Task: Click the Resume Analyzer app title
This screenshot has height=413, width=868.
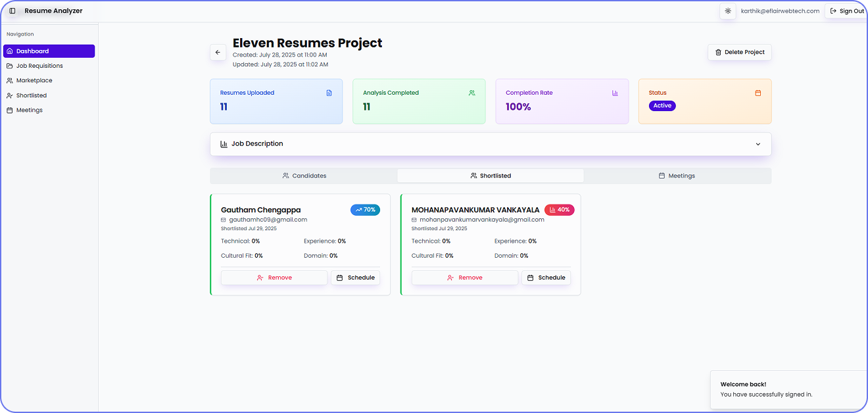Action: tap(53, 11)
